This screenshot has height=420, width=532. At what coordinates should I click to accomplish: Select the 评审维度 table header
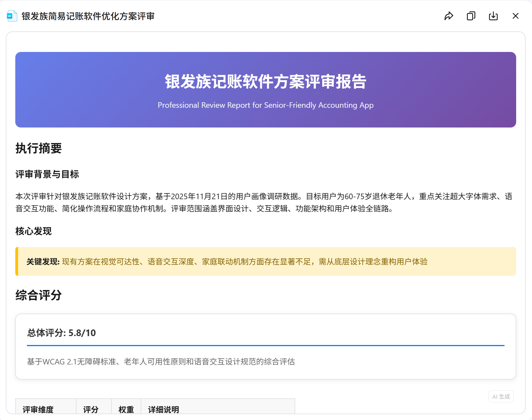pyautogui.click(x=38, y=409)
